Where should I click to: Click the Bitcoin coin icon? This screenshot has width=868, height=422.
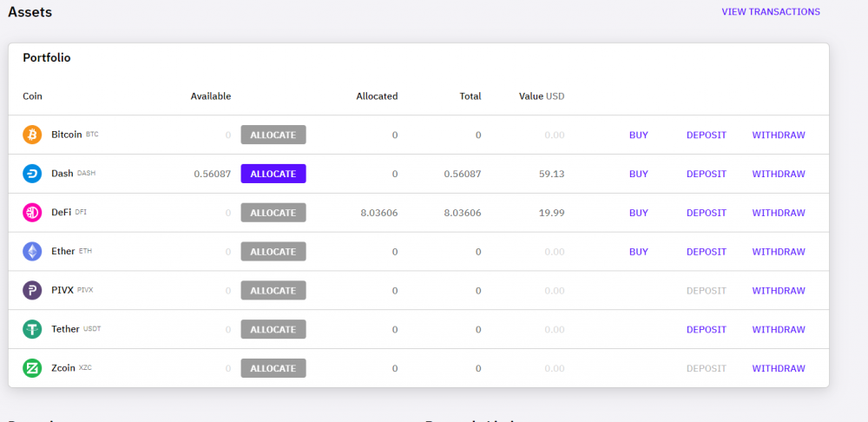32,135
